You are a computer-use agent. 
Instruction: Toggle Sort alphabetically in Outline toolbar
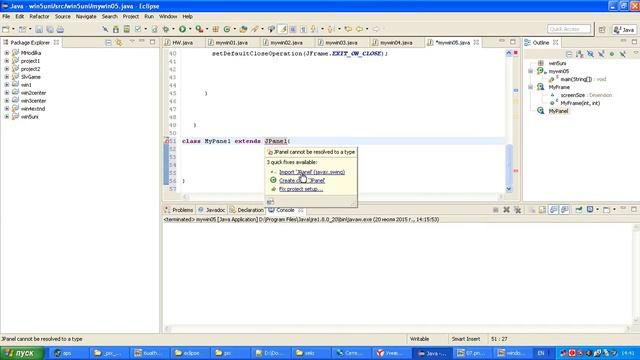(x=580, y=54)
